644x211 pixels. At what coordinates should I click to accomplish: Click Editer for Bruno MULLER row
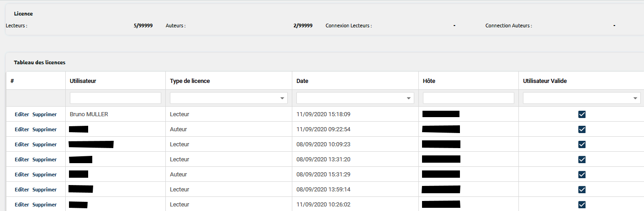(x=21, y=114)
